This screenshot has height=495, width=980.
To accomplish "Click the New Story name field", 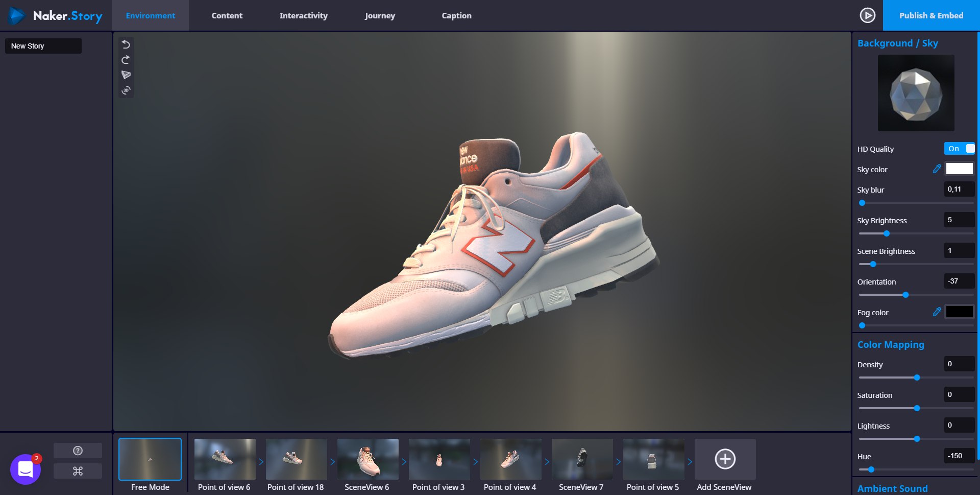I will (43, 46).
